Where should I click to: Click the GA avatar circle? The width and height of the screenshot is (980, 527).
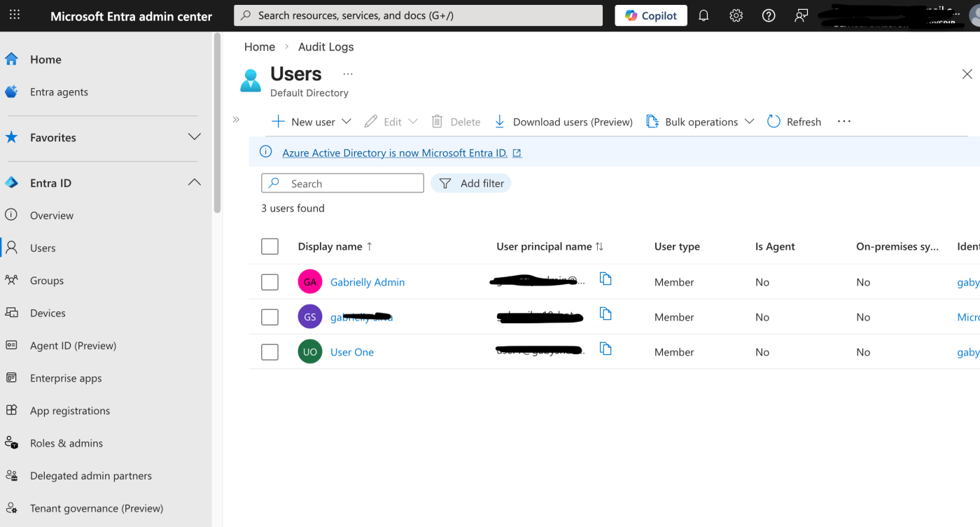pyautogui.click(x=310, y=282)
